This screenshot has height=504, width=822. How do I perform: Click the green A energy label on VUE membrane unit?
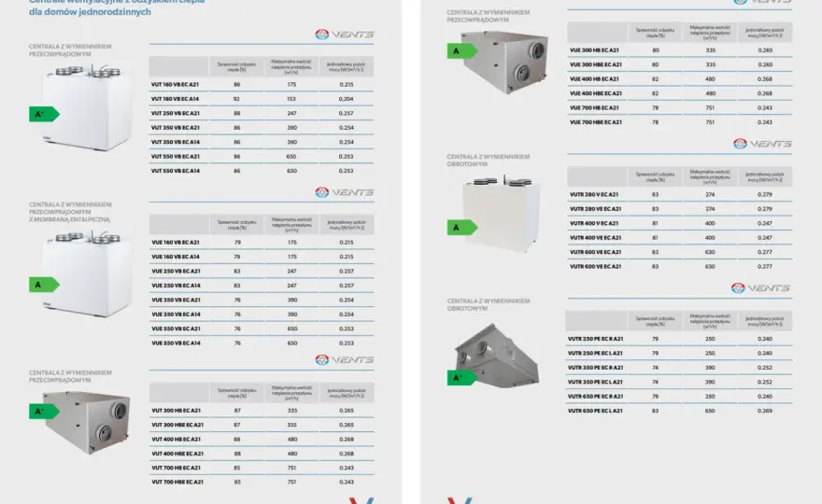point(44,285)
